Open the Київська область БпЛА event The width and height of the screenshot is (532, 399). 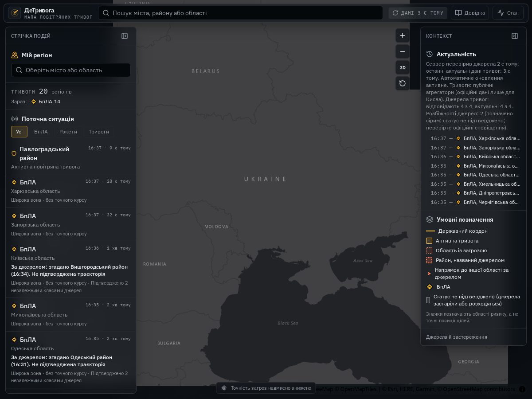click(71, 270)
